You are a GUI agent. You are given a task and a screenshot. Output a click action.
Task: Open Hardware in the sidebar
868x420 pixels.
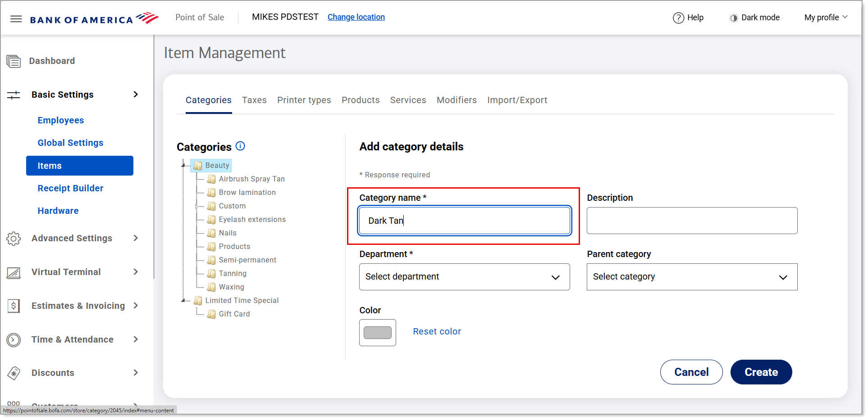[58, 211]
